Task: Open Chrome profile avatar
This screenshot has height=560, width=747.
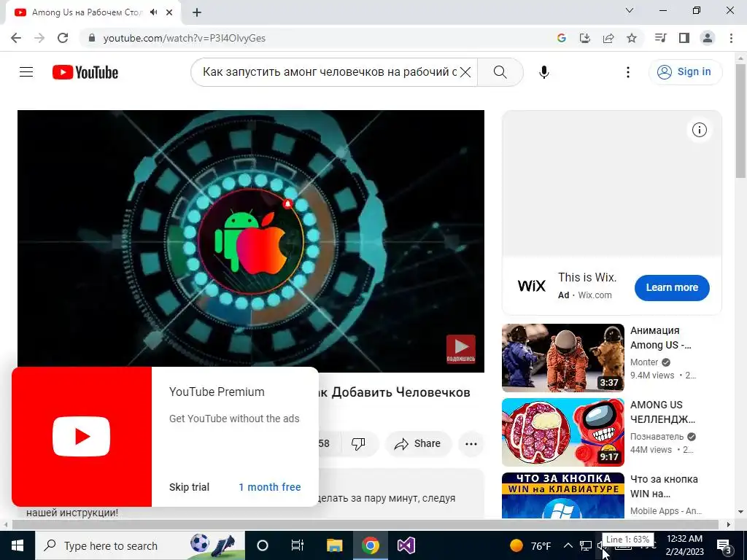Action: (708, 38)
